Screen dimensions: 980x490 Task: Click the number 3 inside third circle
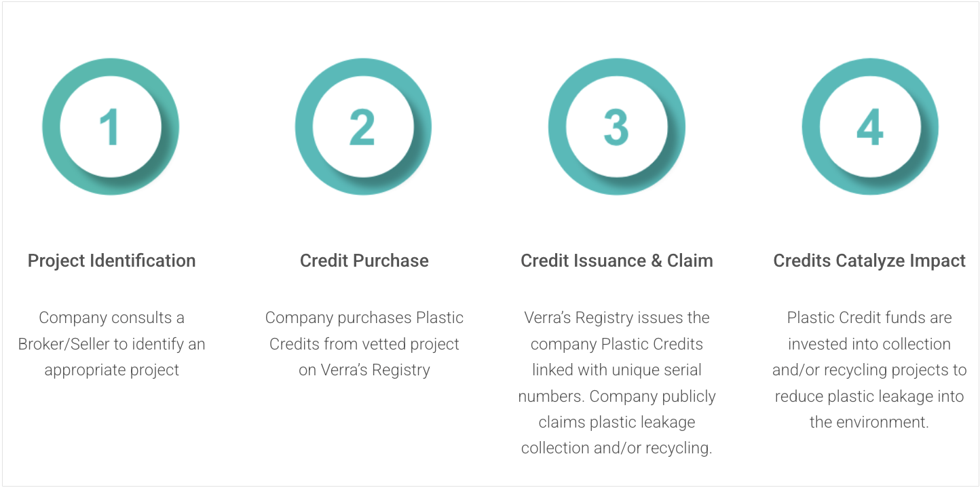pos(616,127)
